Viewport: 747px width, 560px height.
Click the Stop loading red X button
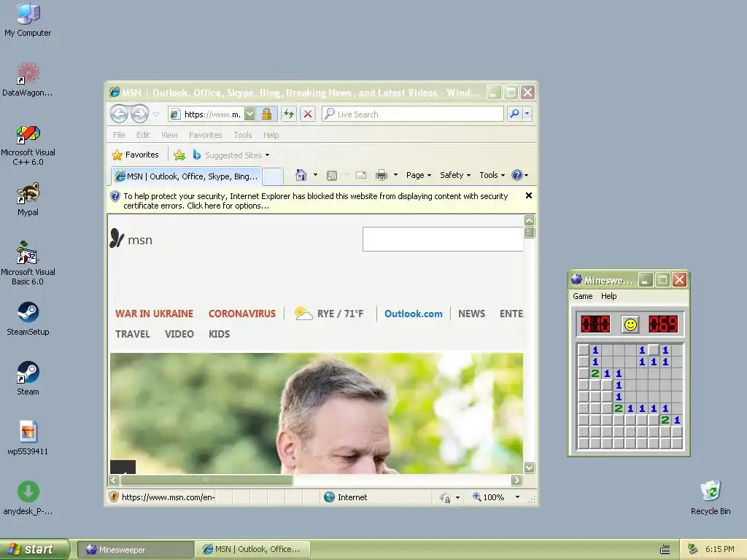point(308,114)
